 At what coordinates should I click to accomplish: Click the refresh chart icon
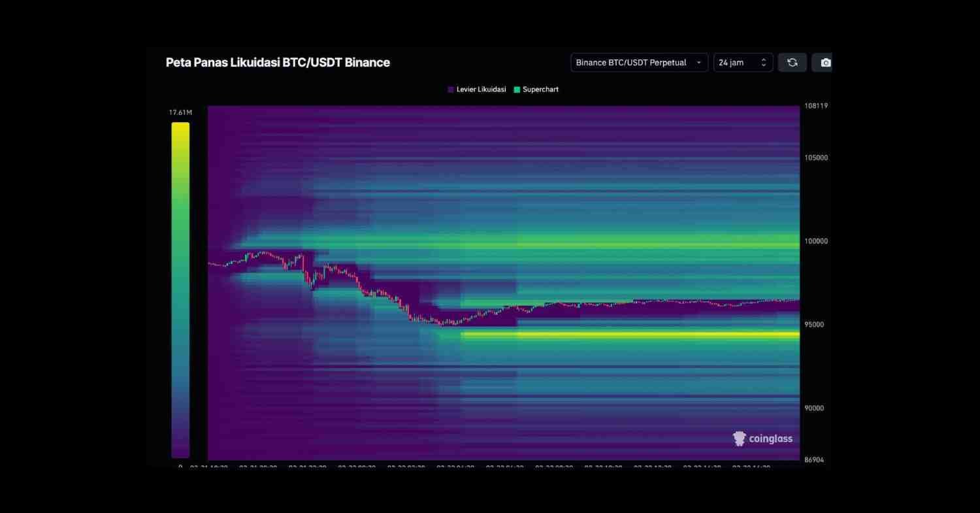coord(792,63)
